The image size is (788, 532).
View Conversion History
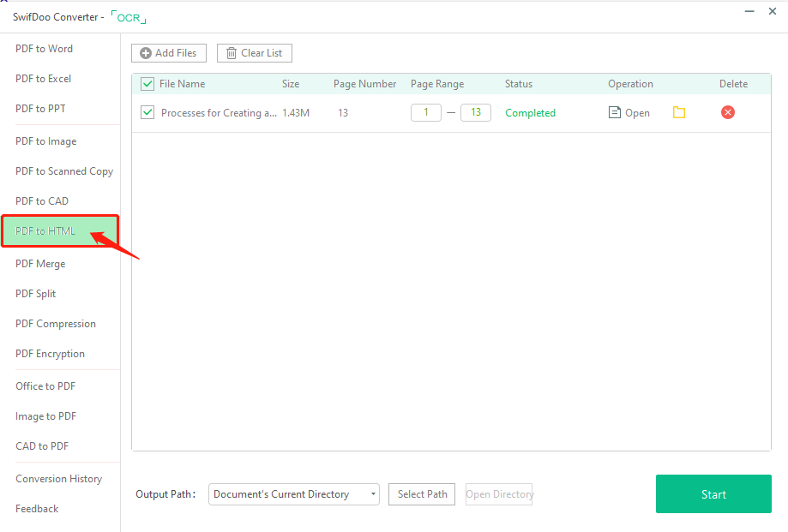pos(59,479)
